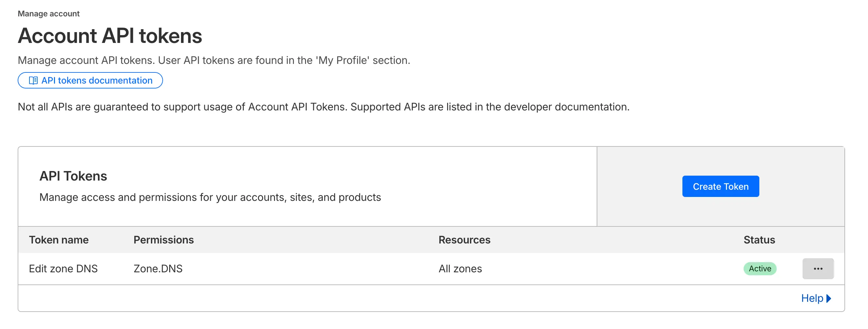The height and width of the screenshot is (329, 868).
Task: Select the Edit zone DNS token name
Action: point(63,269)
